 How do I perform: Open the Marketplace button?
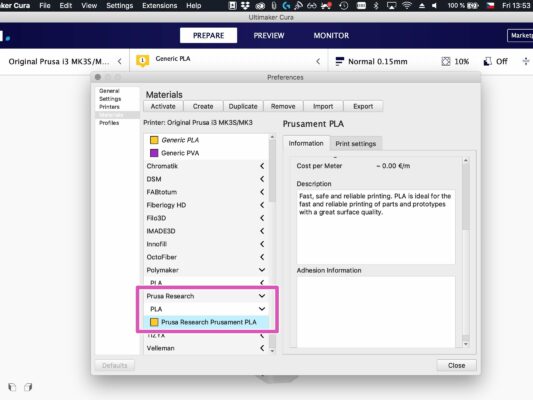click(520, 35)
